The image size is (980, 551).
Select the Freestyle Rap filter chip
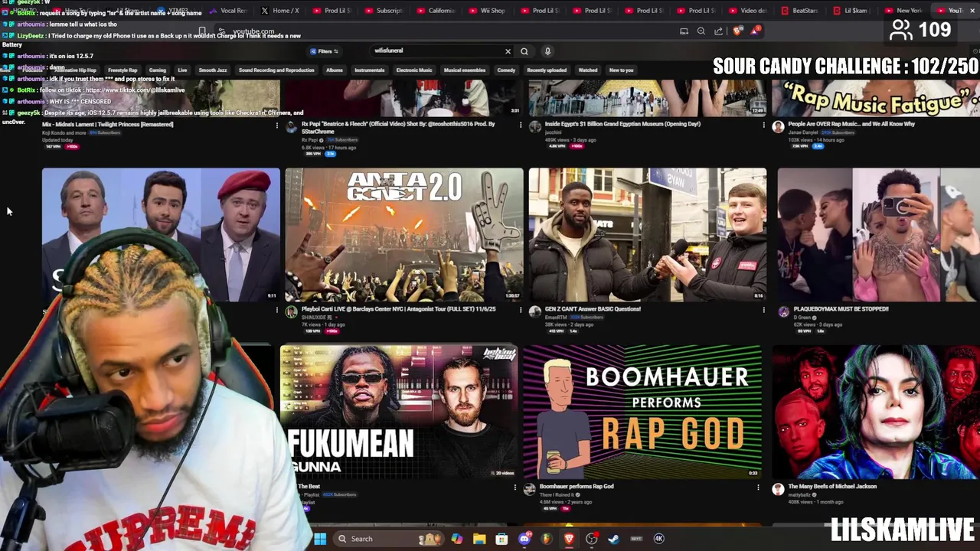122,70
